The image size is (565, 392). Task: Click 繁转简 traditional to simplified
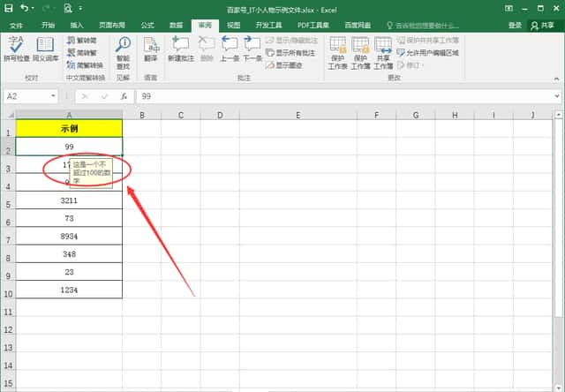(82, 41)
